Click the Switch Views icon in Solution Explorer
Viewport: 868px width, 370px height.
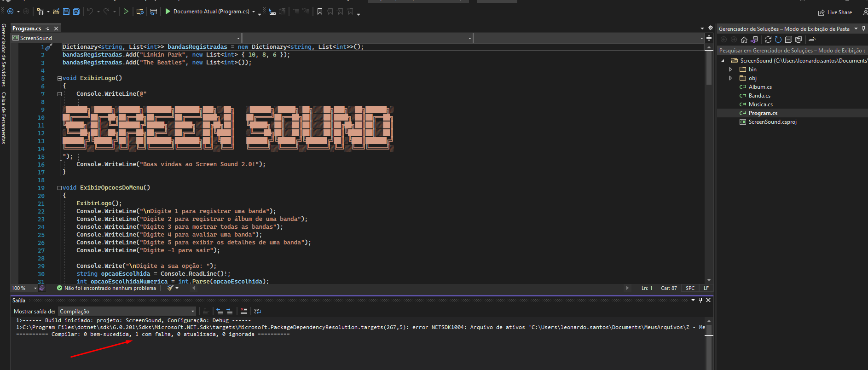pos(754,40)
